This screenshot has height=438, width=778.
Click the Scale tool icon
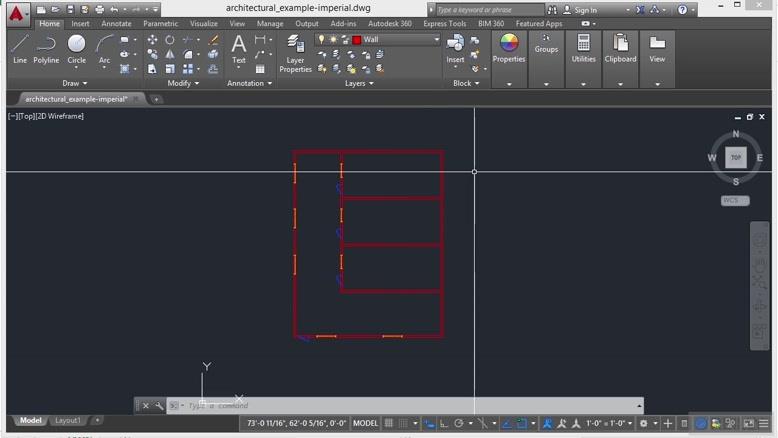point(170,69)
